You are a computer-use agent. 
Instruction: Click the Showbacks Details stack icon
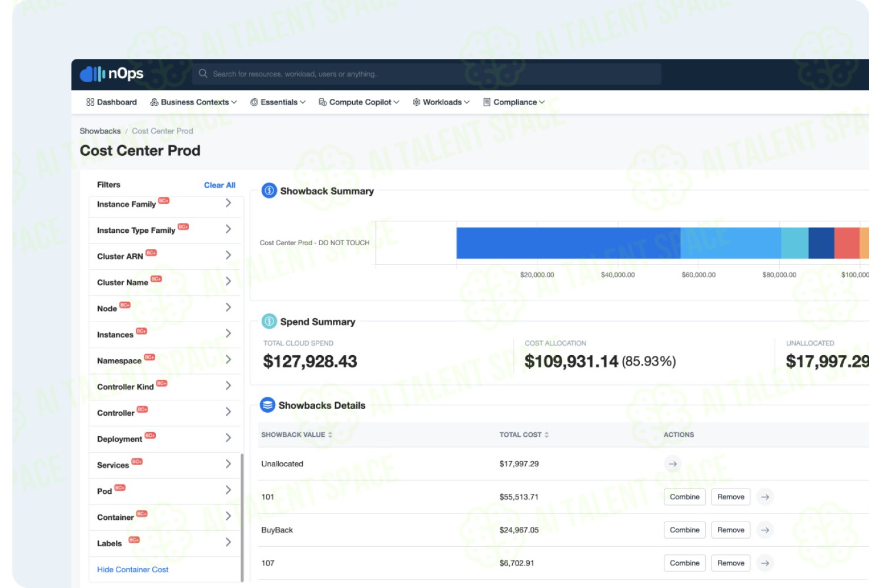pos(268,405)
